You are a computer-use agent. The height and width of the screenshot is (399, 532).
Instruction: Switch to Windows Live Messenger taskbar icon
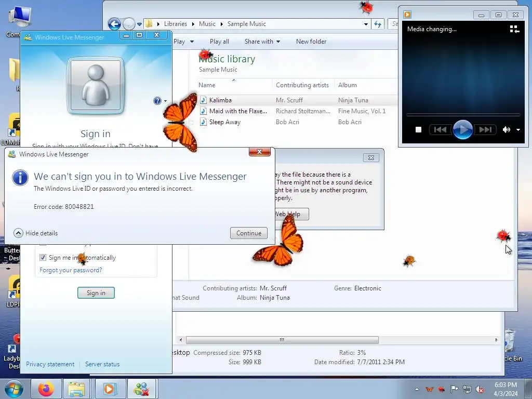(141, 389)
